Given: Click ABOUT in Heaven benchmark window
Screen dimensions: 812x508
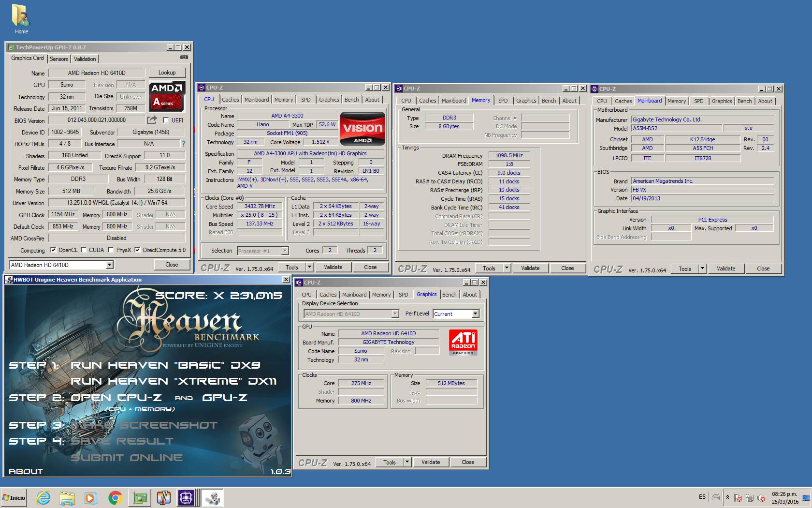Looking at the screenshot, I should click(26, 471).
